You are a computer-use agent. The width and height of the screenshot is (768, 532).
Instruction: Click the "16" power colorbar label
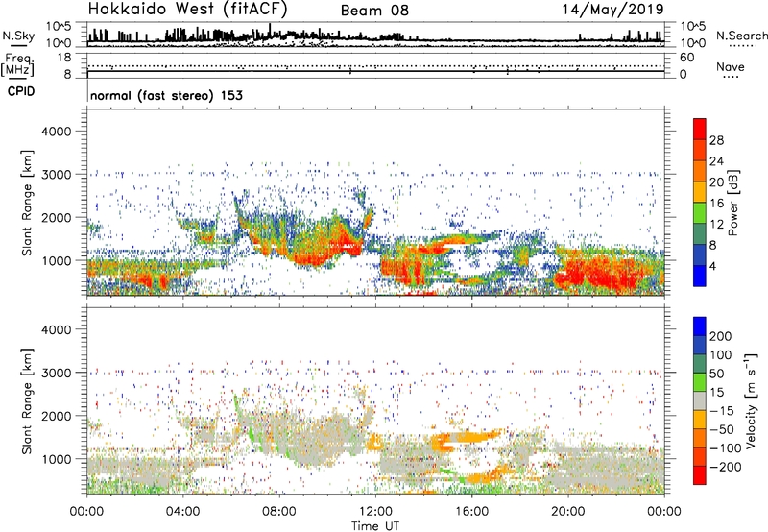click(716, 204)
